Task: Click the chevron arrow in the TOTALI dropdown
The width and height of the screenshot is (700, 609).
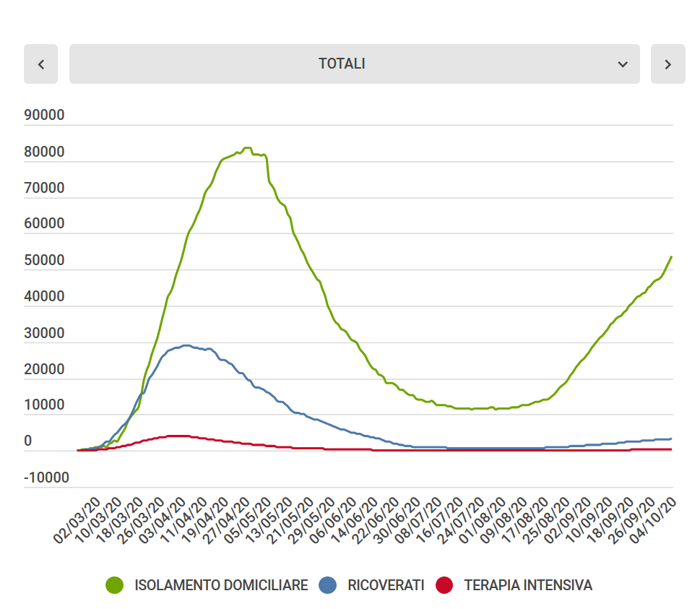Action: (x=623, y=64)
